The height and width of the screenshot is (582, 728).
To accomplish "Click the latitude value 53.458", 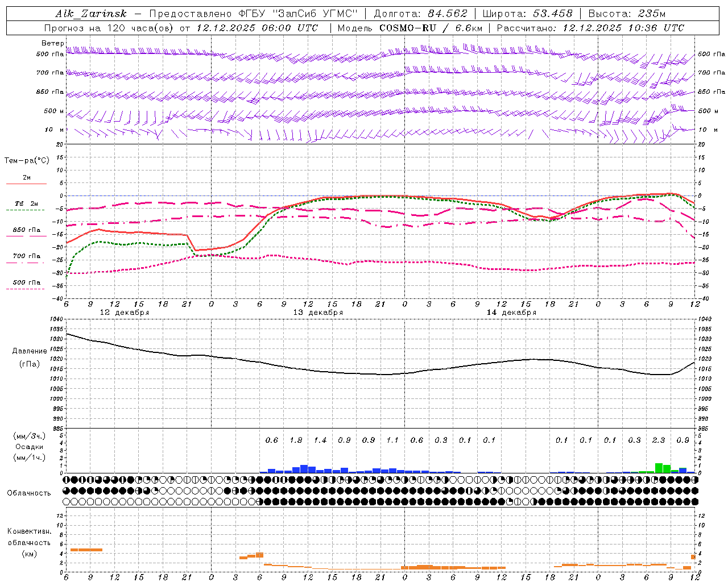I will (552, 14).
